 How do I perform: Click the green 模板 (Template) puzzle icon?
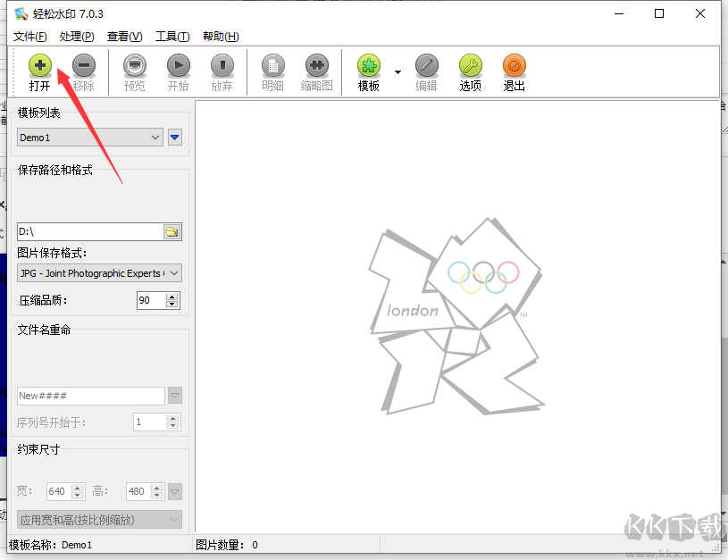(x=369, y=66)
